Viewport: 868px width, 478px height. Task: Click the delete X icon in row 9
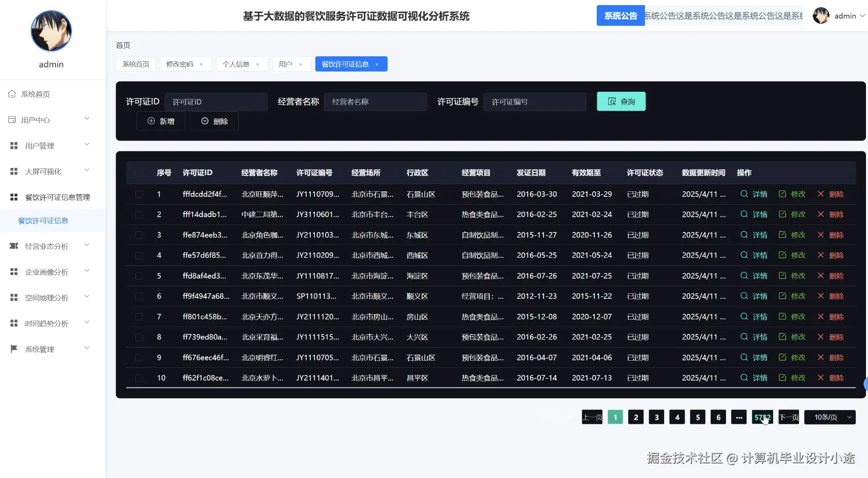tap(821, 357)
